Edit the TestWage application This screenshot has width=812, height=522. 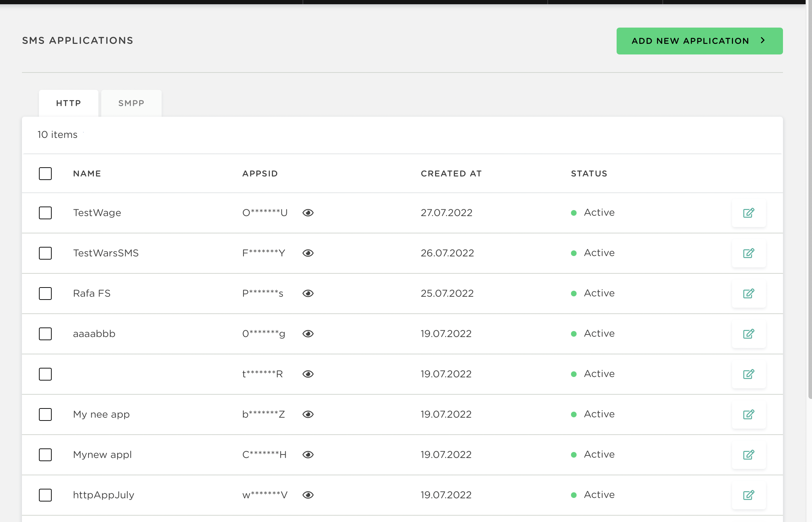tap(748, 213)
